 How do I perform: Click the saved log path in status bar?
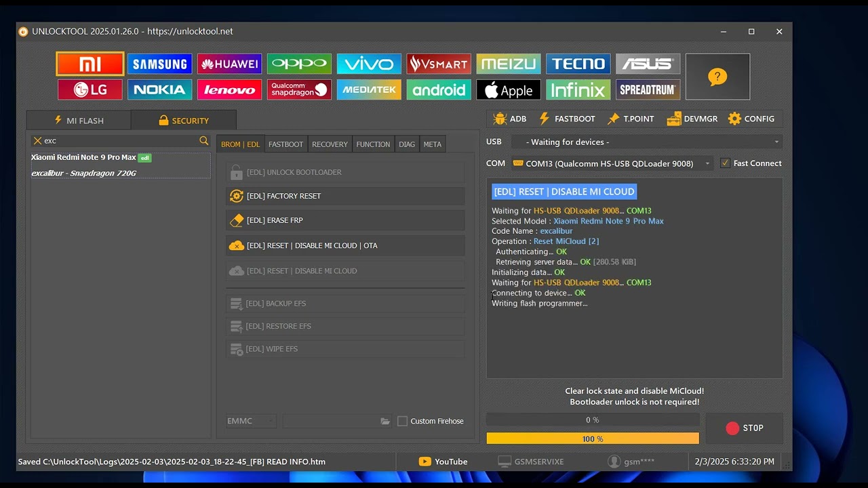(x=172, y=462)
